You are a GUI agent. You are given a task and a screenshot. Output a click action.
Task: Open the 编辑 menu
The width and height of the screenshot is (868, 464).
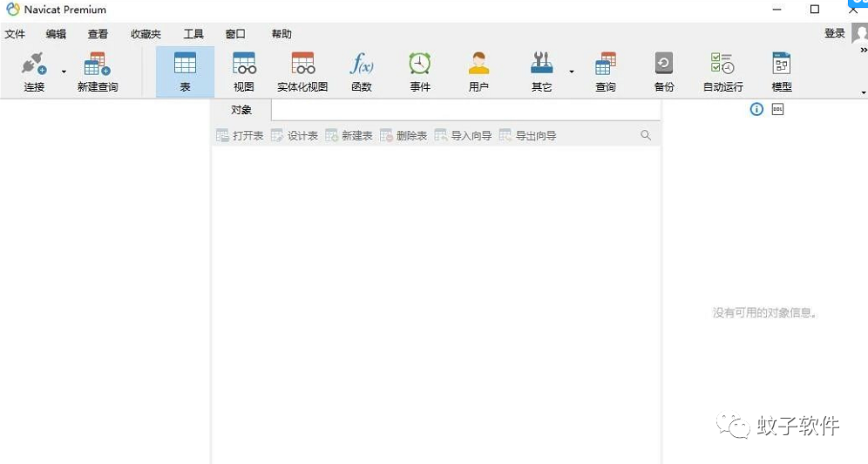coord(56,34)
